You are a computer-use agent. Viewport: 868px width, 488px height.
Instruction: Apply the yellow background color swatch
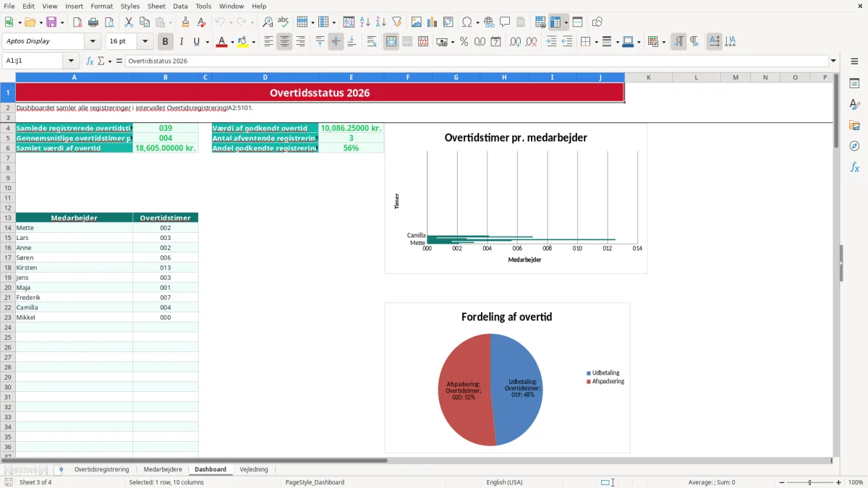click(242, 42)
